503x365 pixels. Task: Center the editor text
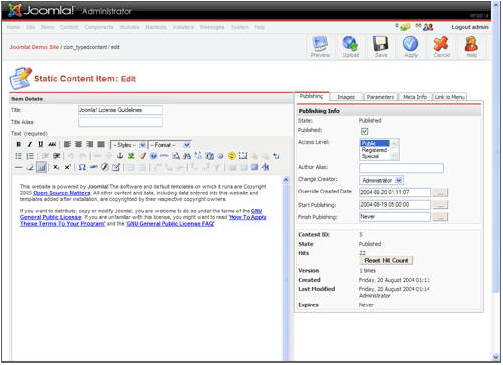[78, 144]
